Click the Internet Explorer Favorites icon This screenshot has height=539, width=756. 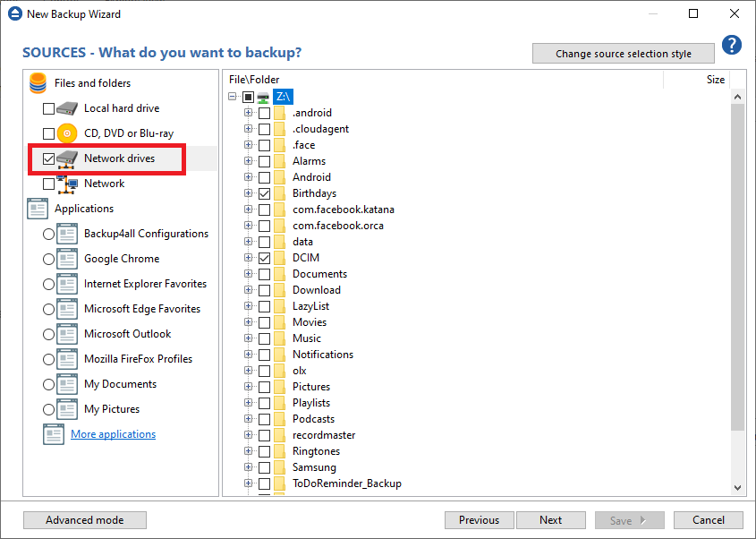[x=67, y=284]
